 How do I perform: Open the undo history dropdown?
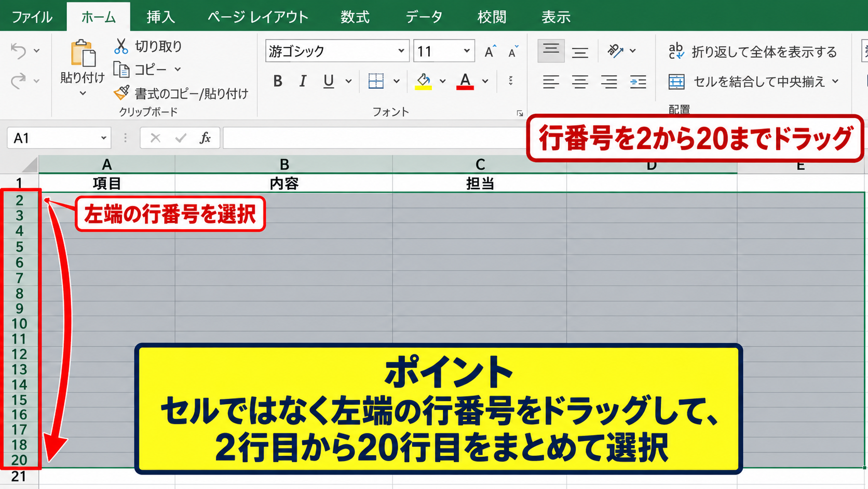(36, 50)
